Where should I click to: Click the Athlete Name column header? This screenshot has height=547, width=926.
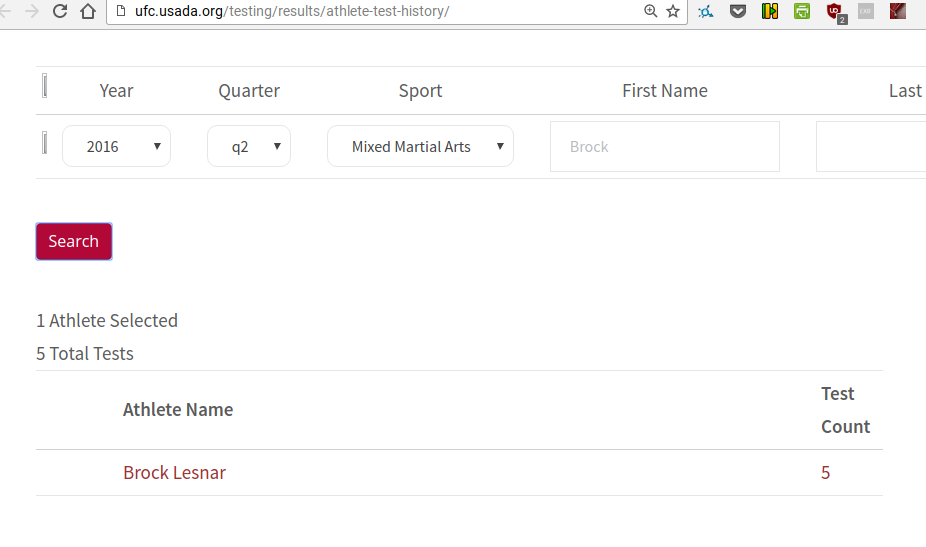coord(178,409)
